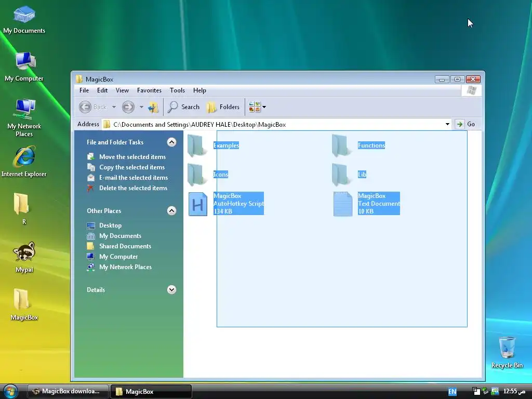Click the Lib folder name label
Viewport: 532px width, 399px height.
[362, 175]
